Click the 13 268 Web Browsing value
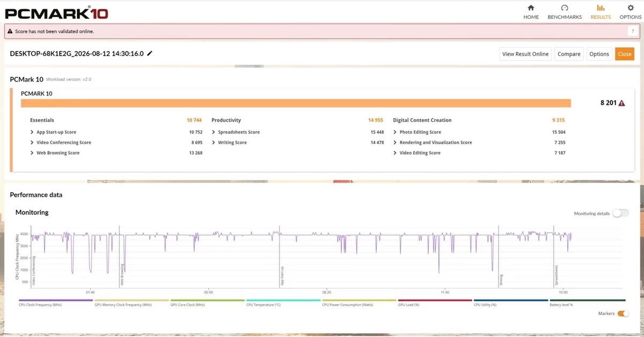 tap(195, 153)
